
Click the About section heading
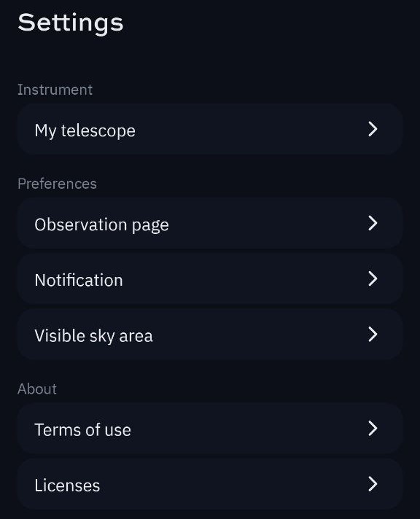click(37, 389)
